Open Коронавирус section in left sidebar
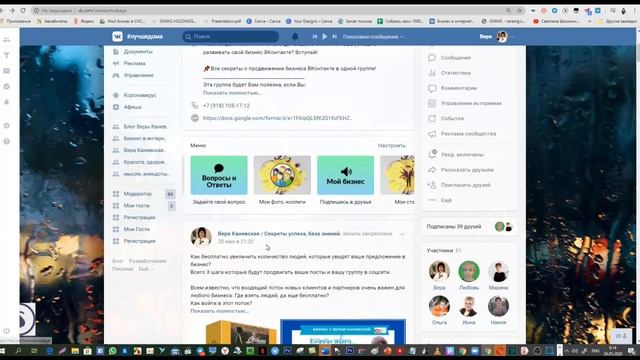 [140, 95]
